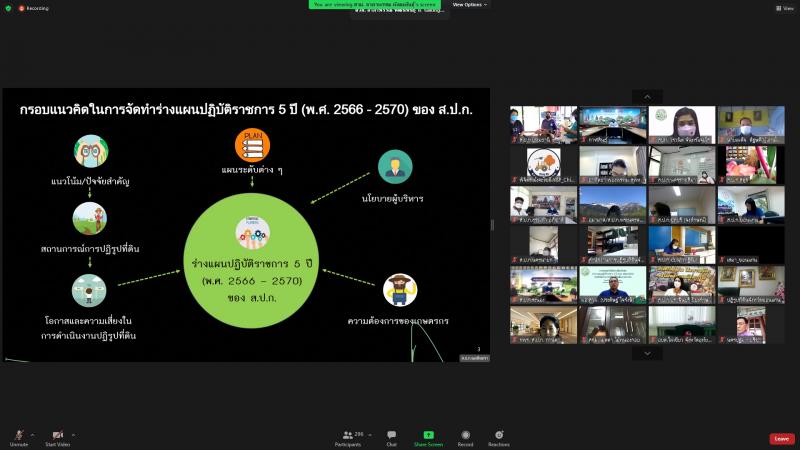Select the tractor logo participant tile

[543, 164]
